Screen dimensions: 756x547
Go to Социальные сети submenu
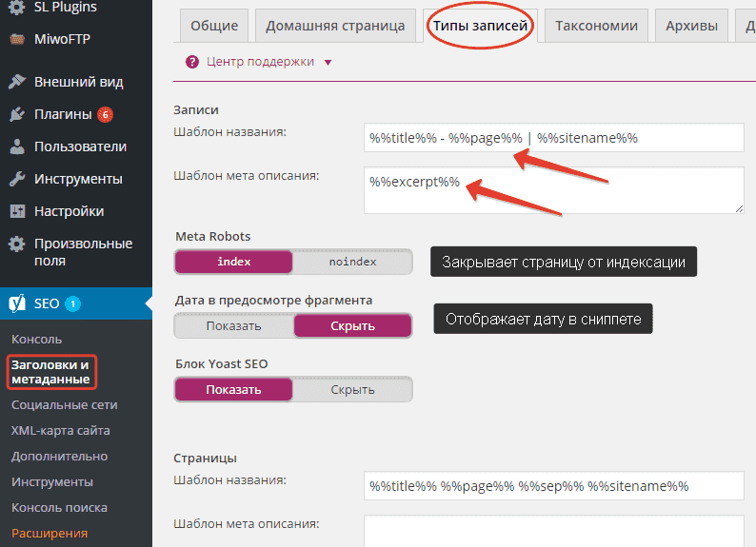(64, 404)
